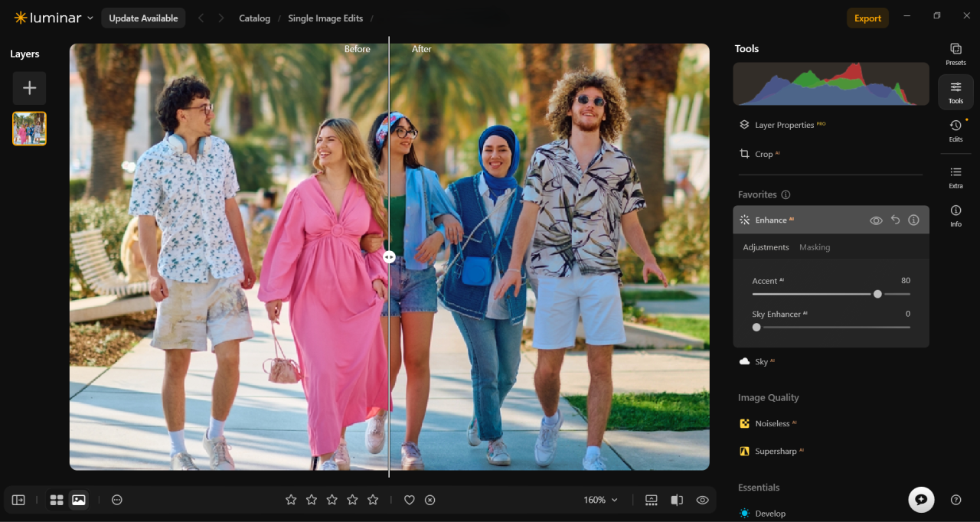Click the Export button
Viewport: 980px width, 522px height.
(867, 18)
